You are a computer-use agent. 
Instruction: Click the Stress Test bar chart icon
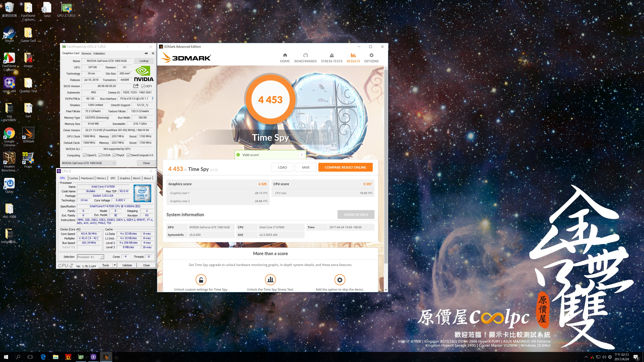point(270,280)
